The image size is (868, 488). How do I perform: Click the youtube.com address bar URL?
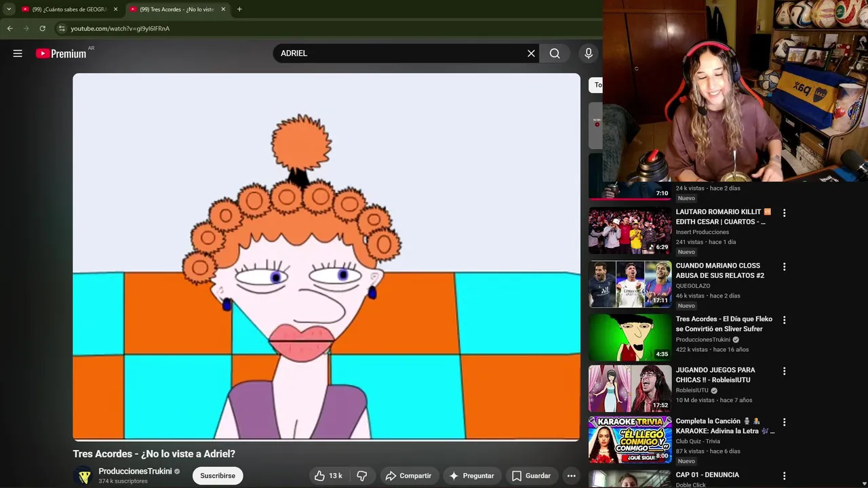(x=120, y=28)
